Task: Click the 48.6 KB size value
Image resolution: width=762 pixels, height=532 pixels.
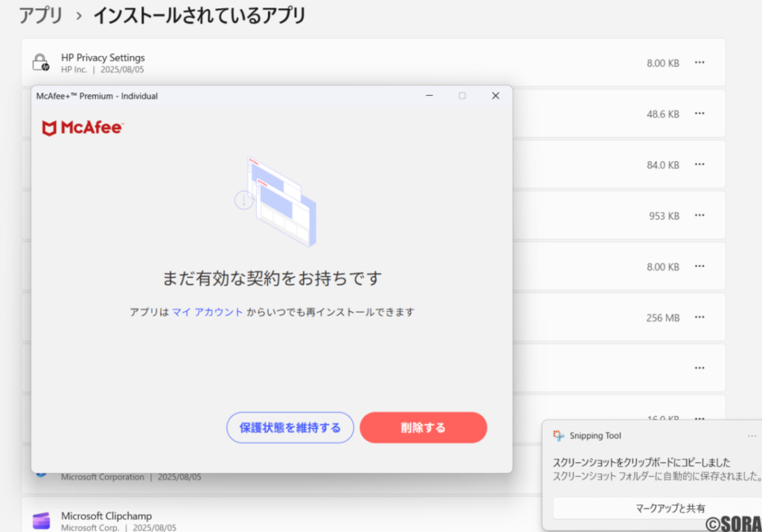Action: 663,114
